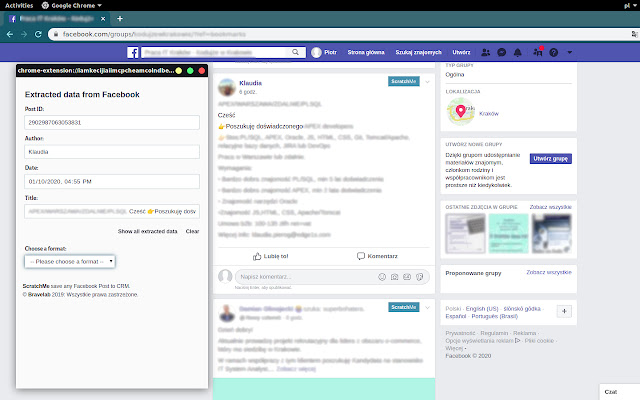Add a GIF via GIF icon in comment box
Viewport: 640px width, 400px height.
pyautogui.click(x=407, y=277)
